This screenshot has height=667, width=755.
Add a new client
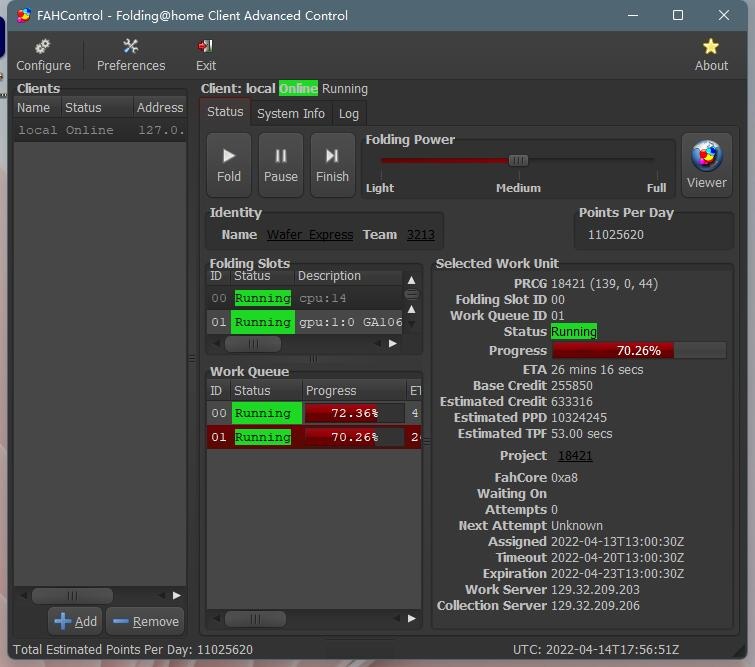pyautogui.click(x=75, y=621)
